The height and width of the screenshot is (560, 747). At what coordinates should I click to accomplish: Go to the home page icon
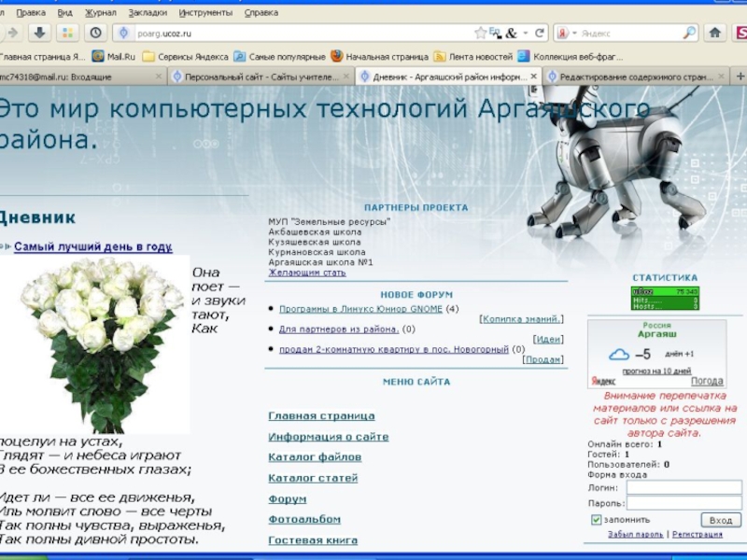(x=714, y=33)
